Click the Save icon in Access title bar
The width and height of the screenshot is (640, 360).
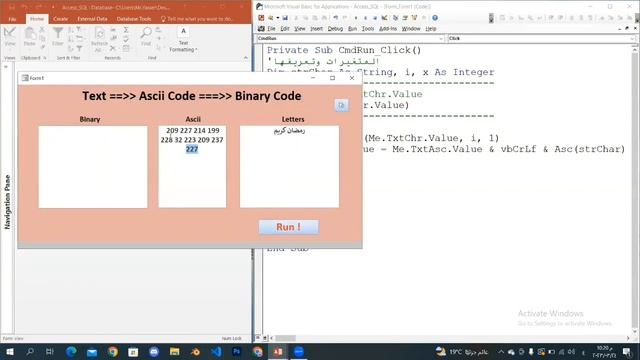point(12,7)
